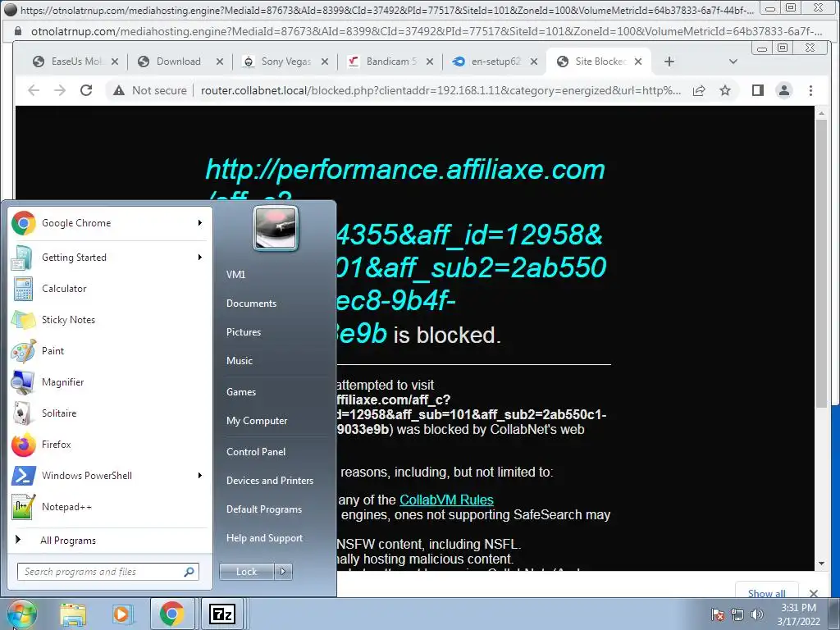Image resolution: width=840 pixels, height=630 pixels.
Task: Launch Solitaire from Start menu
Action: (x=111, y=413)
